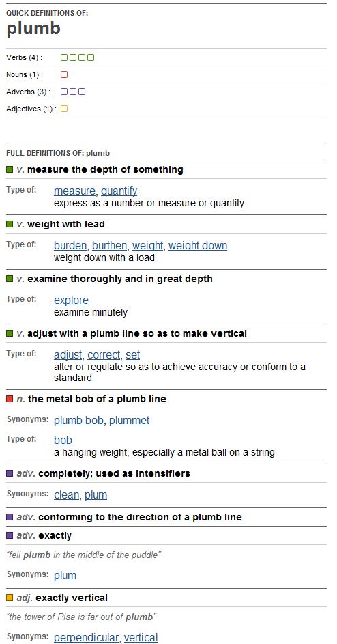Click the red noun square in quick definitions
Image resolution: width=337 pixels, height=644 pixels.
pyautogui.click(x=64, y=74)
